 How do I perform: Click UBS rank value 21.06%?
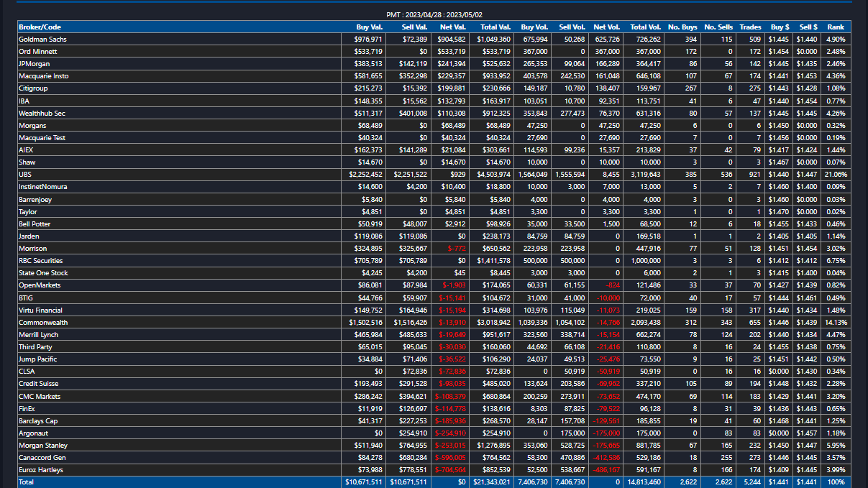click(836, 175)
